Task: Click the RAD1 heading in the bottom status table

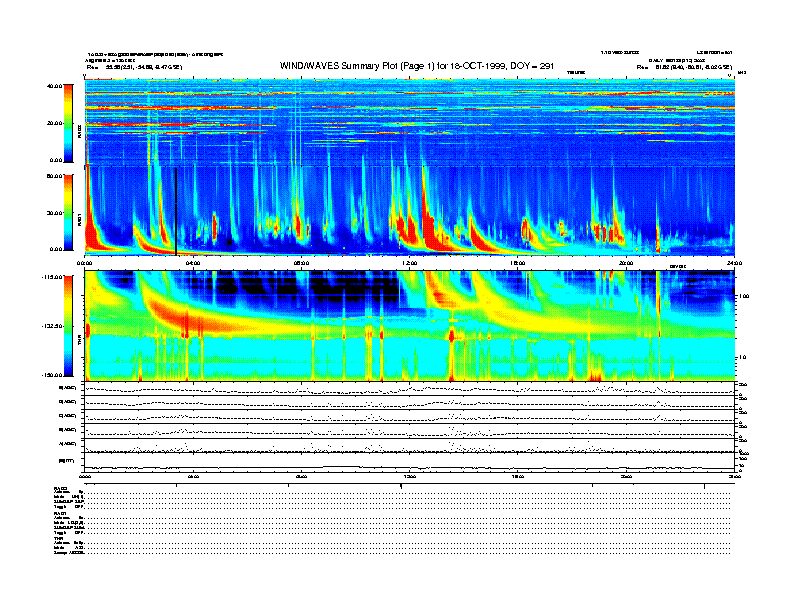Action: point(61,514)
